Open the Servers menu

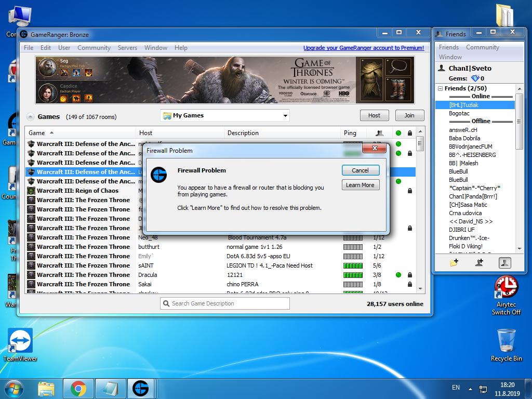(x=127, y=48)
